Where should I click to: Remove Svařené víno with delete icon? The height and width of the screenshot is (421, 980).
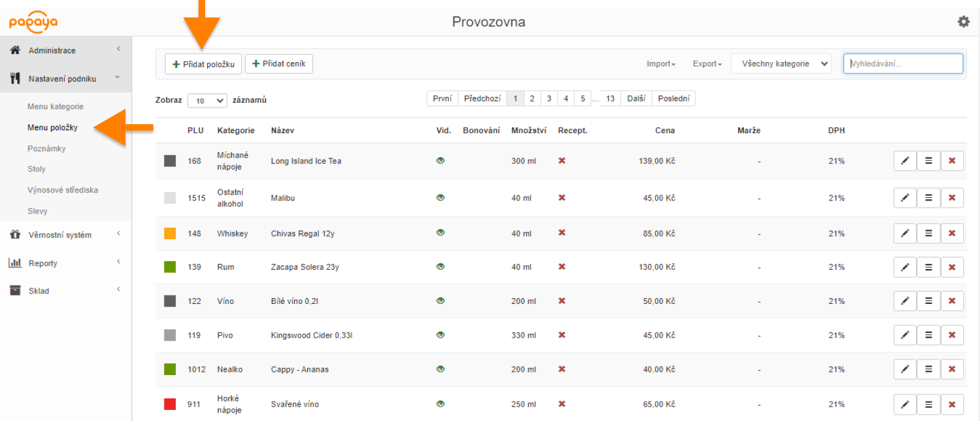click(952, 404)
